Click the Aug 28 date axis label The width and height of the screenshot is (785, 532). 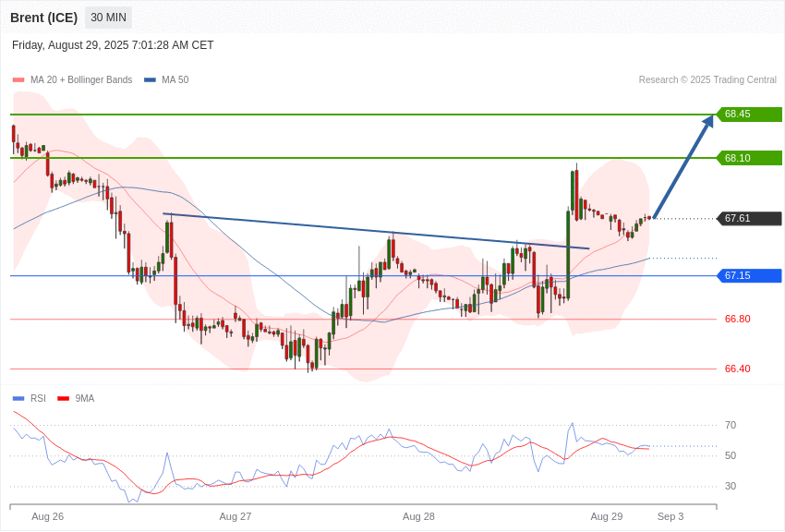pos(418,516)
